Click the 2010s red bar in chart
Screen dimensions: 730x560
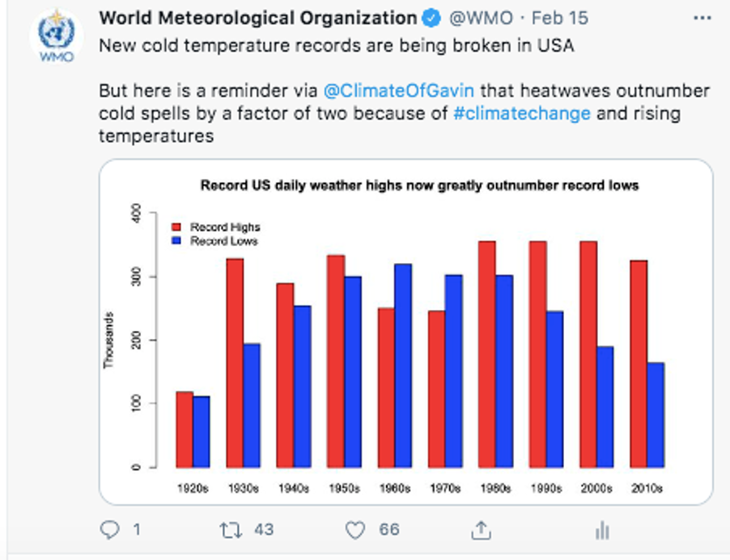(639, 364)
